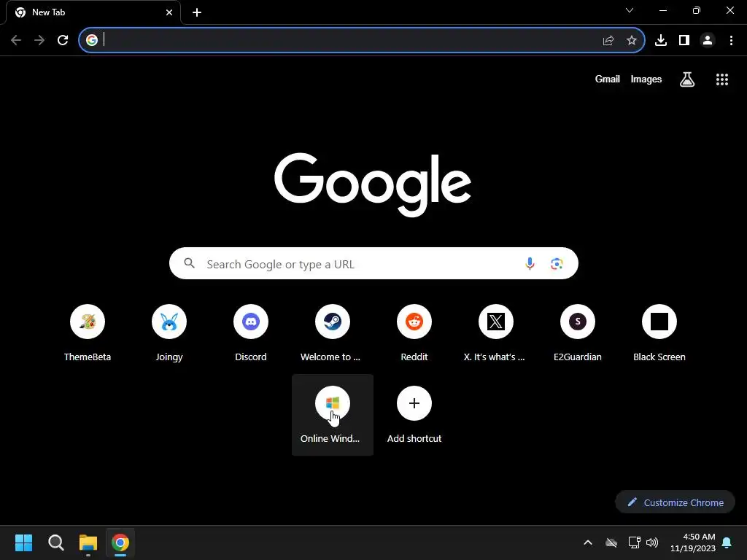Search by image with Google Lens icon

coord(557,263)
